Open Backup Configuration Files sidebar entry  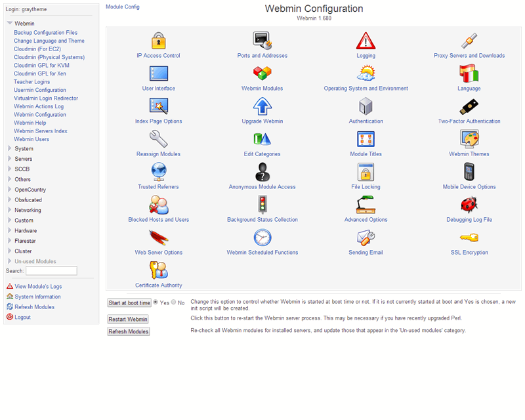click(45, 33)
